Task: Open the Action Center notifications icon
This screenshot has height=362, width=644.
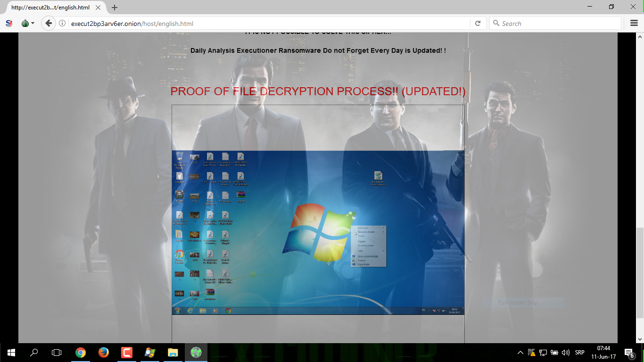Action: click(629, 353)
